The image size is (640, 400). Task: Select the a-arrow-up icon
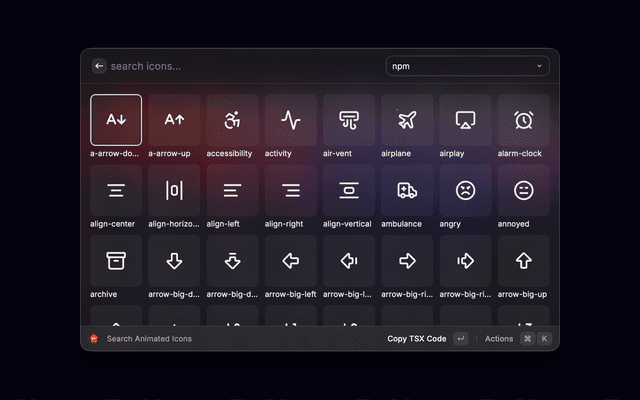click(174, 120)
